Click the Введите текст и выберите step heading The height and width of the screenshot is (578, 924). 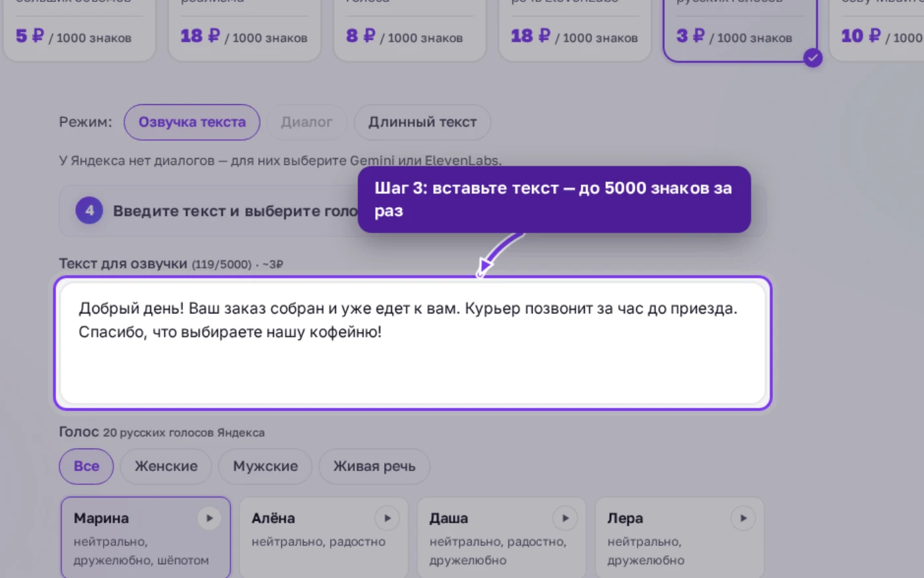click(234, 211)
